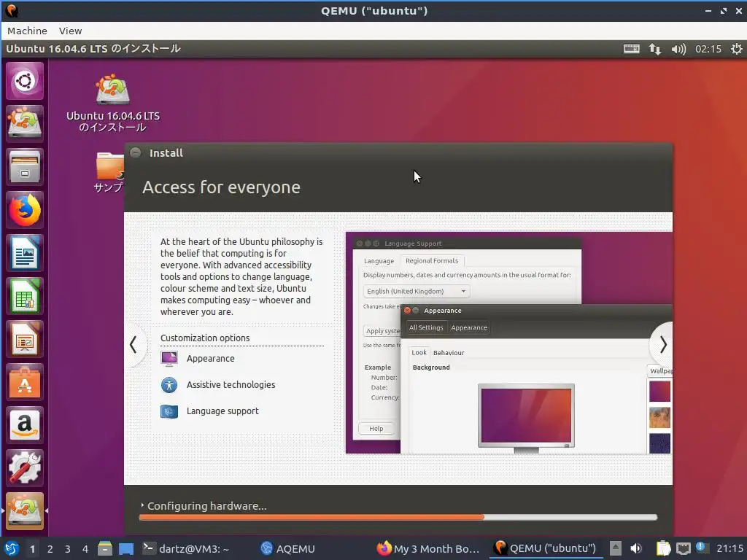Open the Ubuntu Dash search launcher
747x560 pixels.
point(25,81)
